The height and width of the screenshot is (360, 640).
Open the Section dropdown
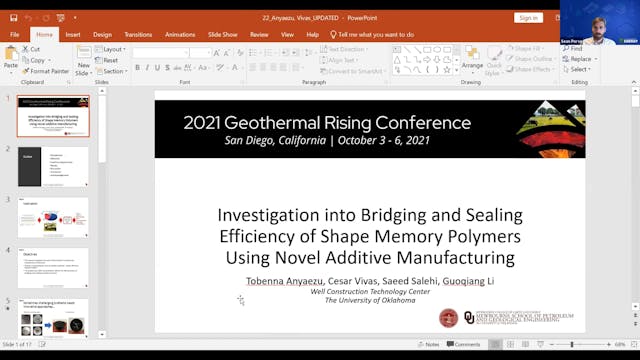pyautogui.click(x=112, y=71)
